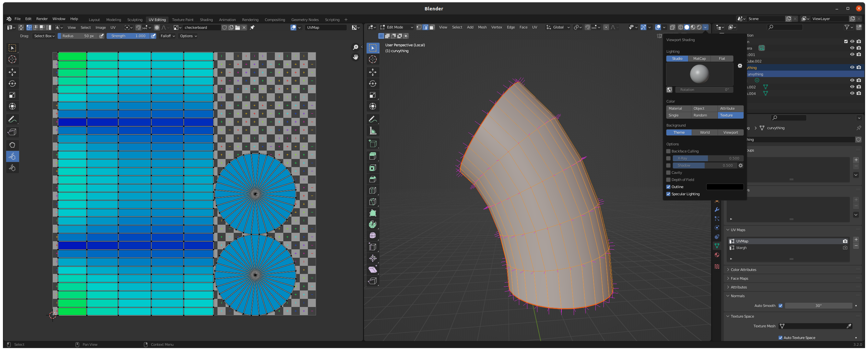The height and width of the screenshot is (351, 868).
Task: Switch to the Sculpting workspace tab
Action: coord(135,20)
